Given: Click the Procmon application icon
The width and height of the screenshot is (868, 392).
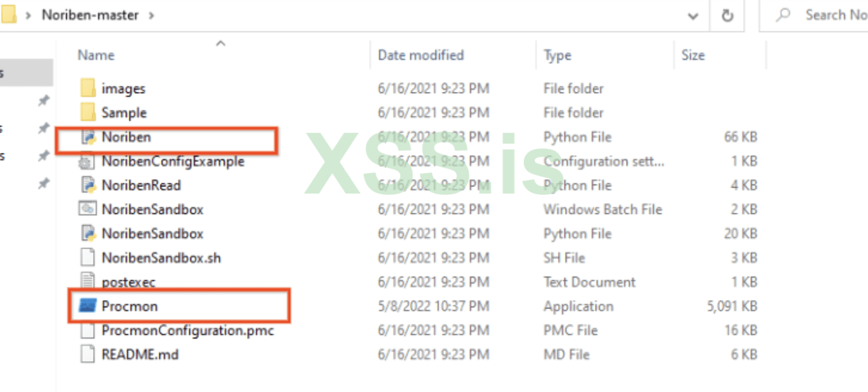Looking at the screenshot, I should 87,306.
